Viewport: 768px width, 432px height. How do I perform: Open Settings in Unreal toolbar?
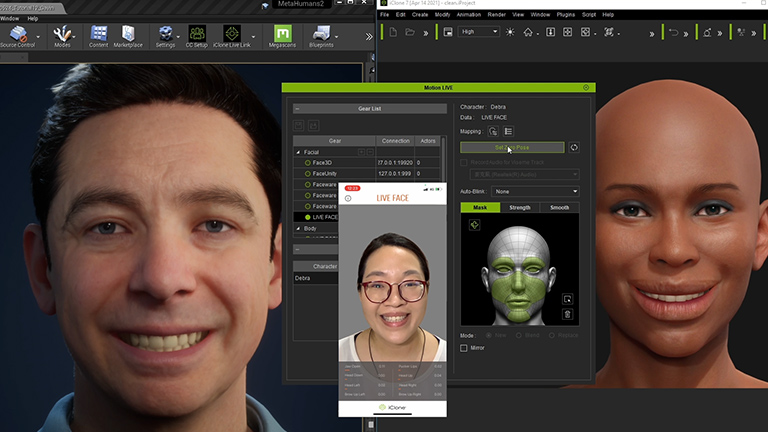click(x=166, y=37)
